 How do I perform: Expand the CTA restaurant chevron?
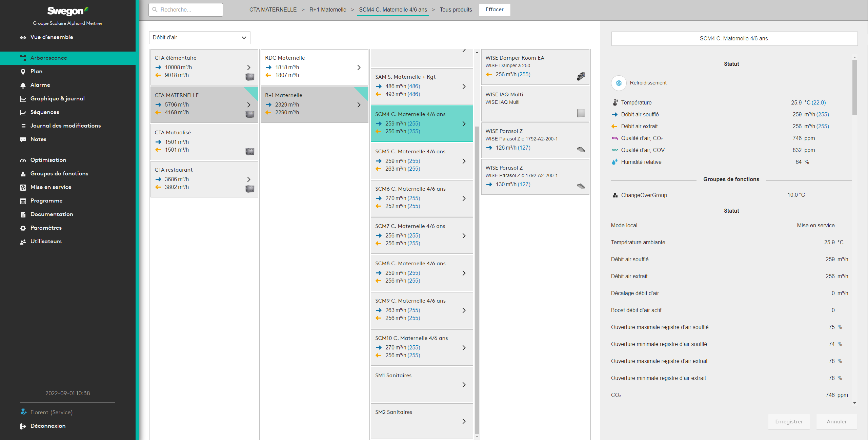coord(249,179)
